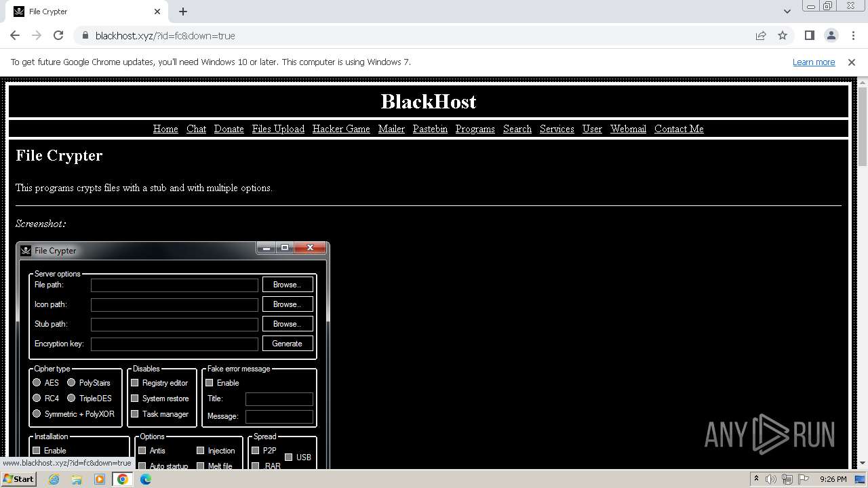Dismiss the Chrome update notification bar
The height and width of the screenshot is (488, 868).
[852, 62]
